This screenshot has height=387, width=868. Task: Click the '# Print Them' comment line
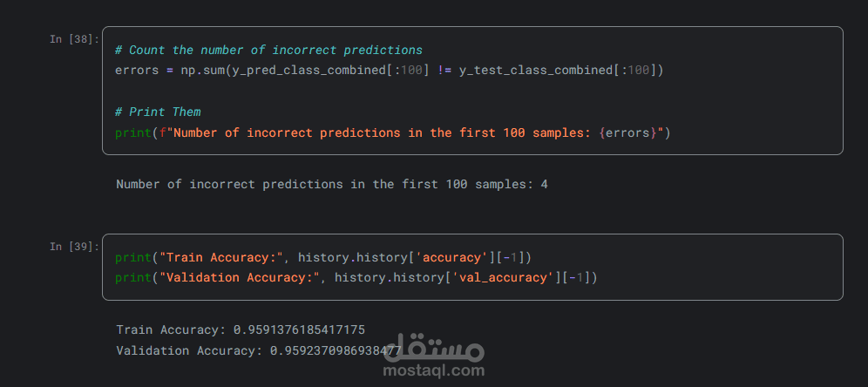pos(158,112)
